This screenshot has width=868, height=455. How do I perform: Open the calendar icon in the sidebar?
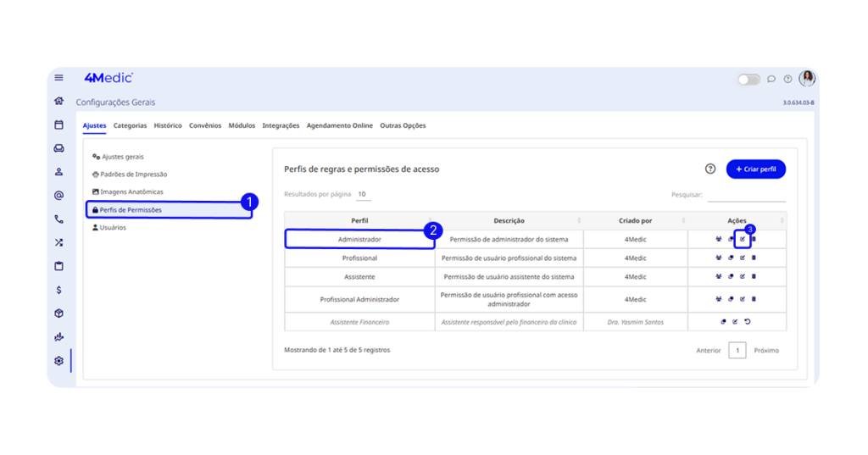[58, 125]
